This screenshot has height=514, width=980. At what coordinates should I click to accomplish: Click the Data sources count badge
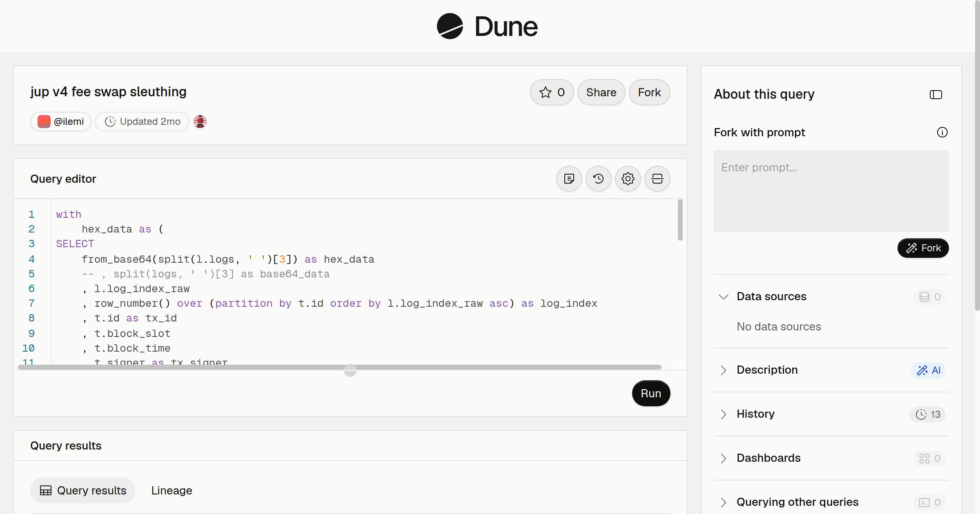[x=929, y=297]
